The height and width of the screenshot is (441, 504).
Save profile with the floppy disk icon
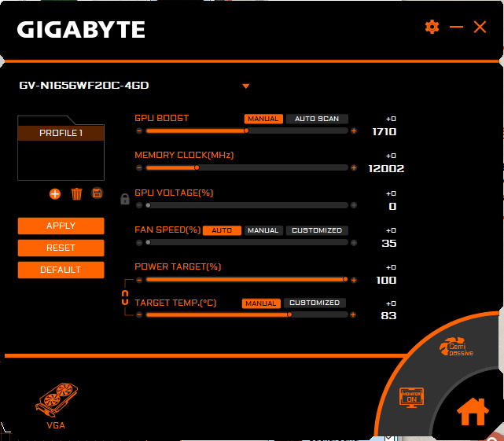[x=97, y=193]
